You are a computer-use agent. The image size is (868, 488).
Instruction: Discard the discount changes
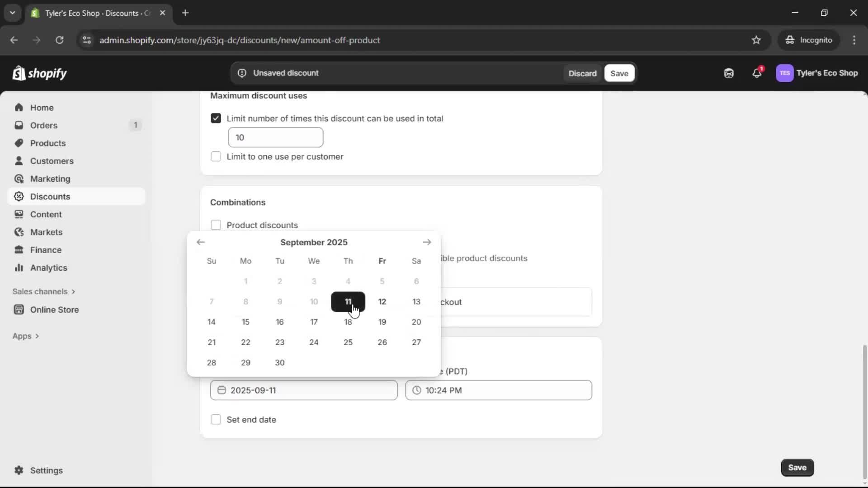coord(583,73)
